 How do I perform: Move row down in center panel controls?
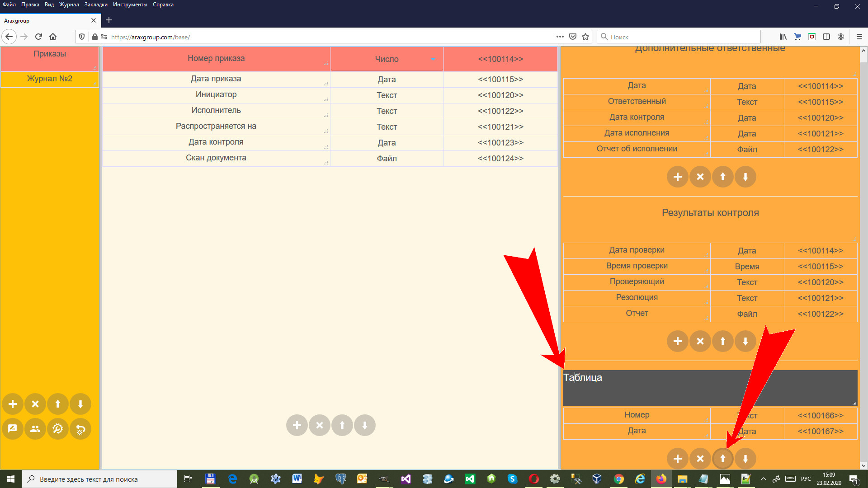pos(365,425)
